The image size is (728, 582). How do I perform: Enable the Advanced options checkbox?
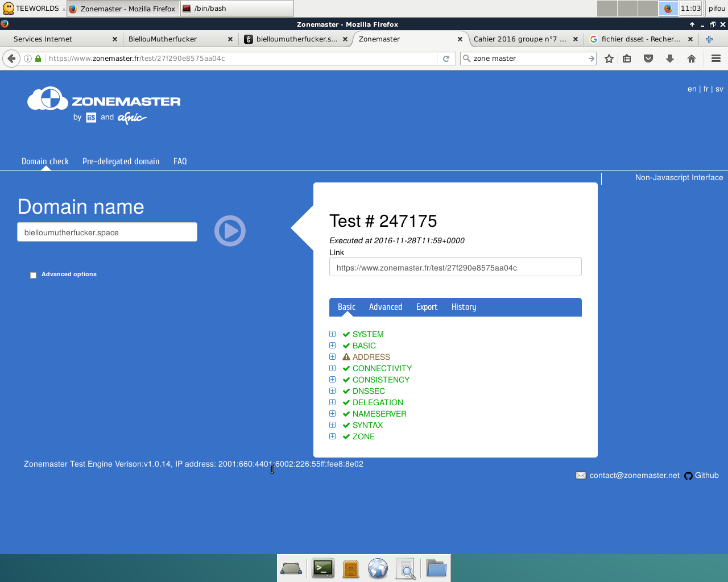[33, 275]
